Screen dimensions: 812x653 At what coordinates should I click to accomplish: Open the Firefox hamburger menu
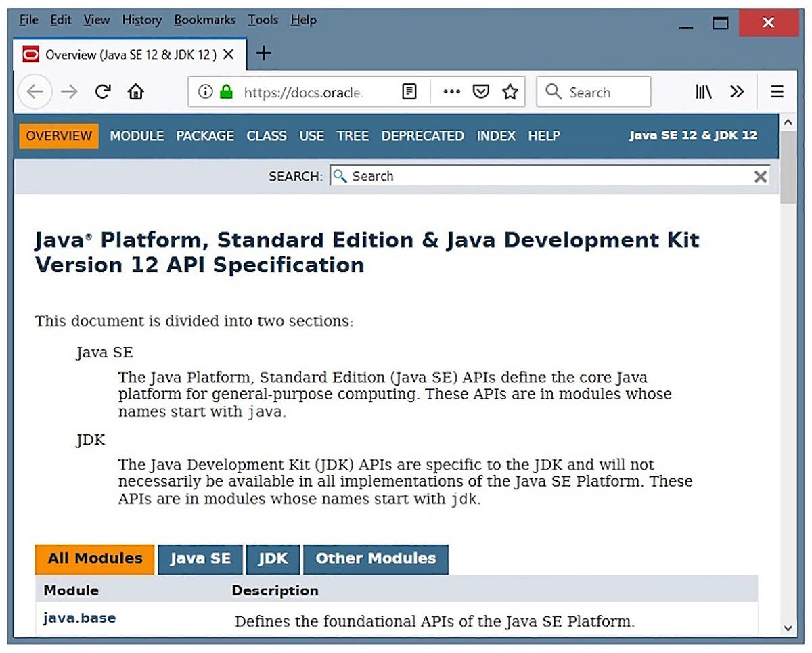[777, 92]
